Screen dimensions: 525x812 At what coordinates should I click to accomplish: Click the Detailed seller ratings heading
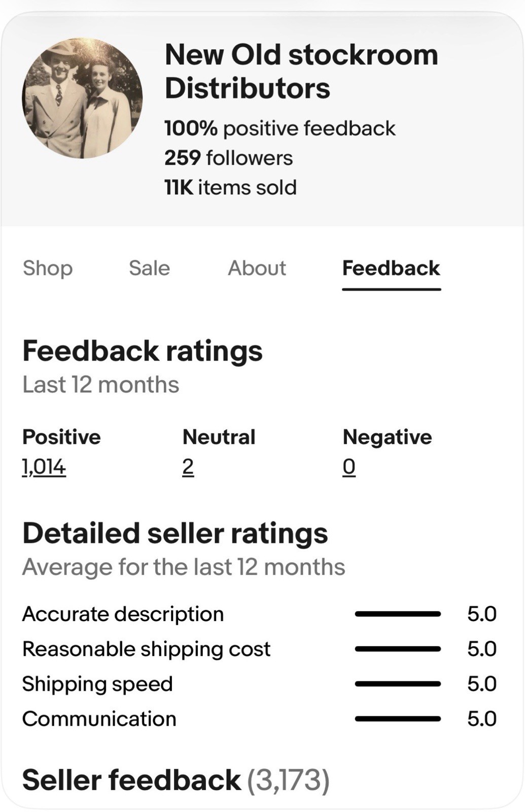point(176,533)
